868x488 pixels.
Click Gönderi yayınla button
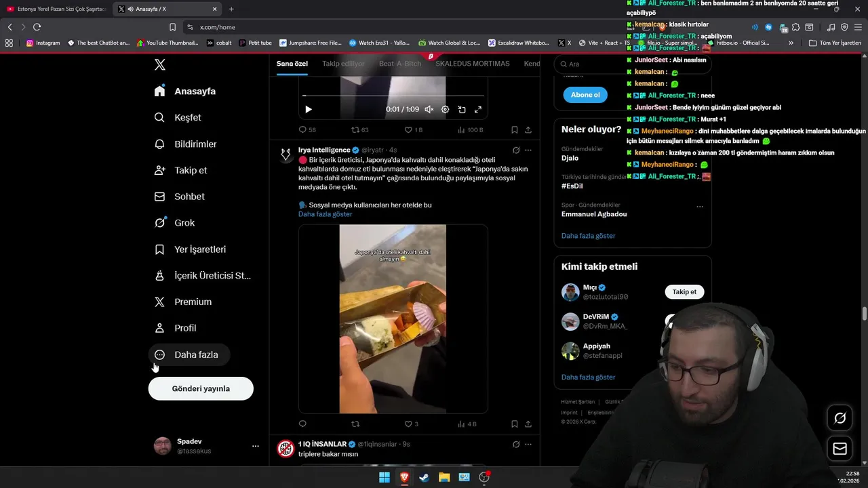(201, 388)
